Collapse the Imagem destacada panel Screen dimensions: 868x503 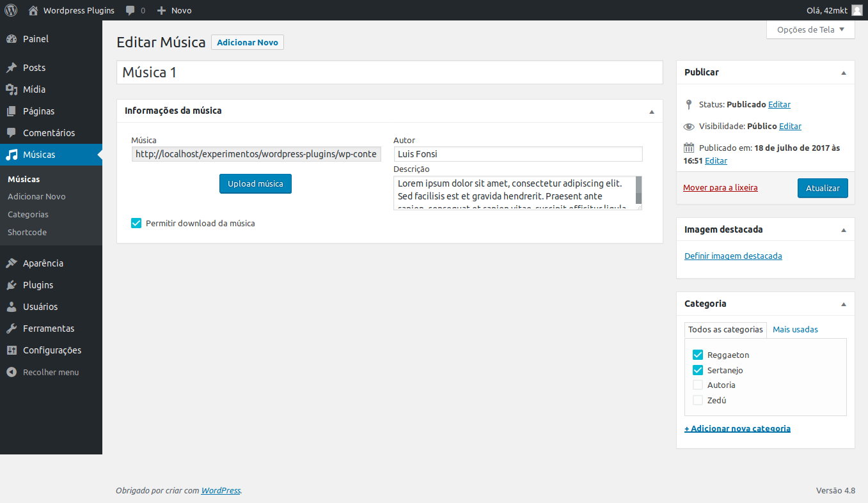point(844,230)
